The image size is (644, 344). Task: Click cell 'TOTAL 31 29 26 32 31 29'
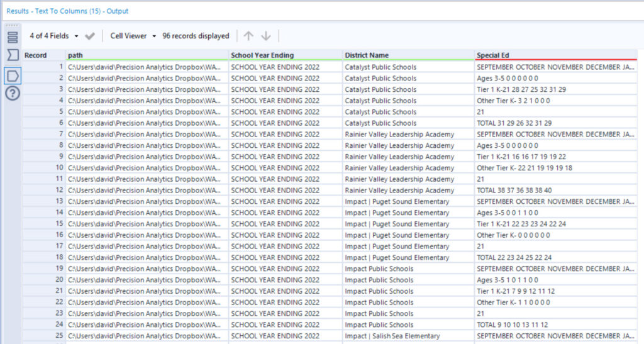[x=556, y=123]
